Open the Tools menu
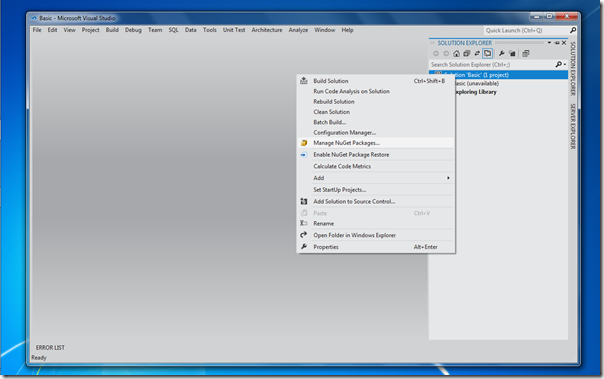604x379 pixels. (x=210, y=30)
